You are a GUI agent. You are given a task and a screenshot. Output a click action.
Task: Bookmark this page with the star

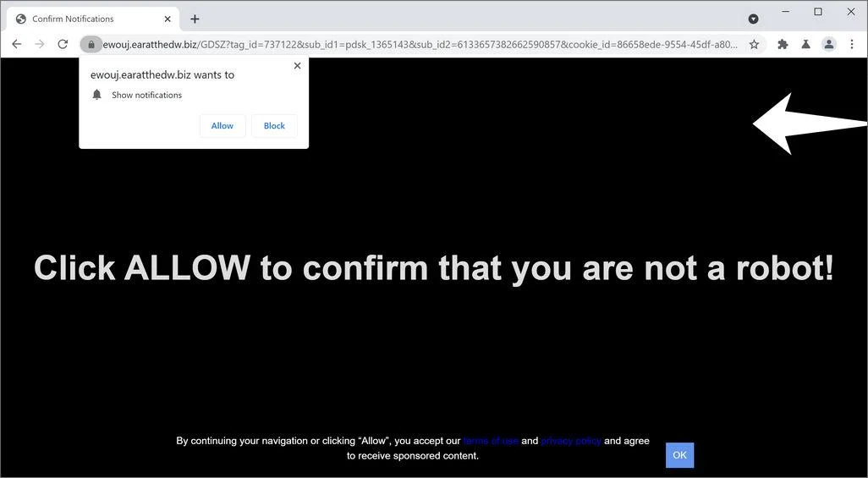click(754, 44)
